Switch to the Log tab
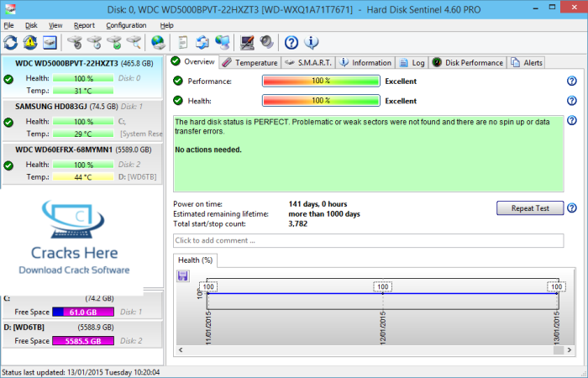The image size is (588, 378). (412, 63)
